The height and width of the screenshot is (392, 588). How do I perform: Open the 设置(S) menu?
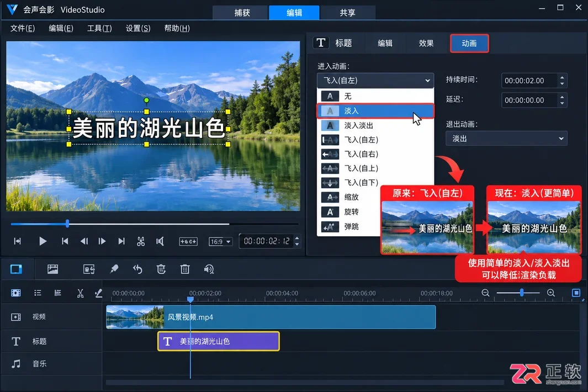click(138, 28)
